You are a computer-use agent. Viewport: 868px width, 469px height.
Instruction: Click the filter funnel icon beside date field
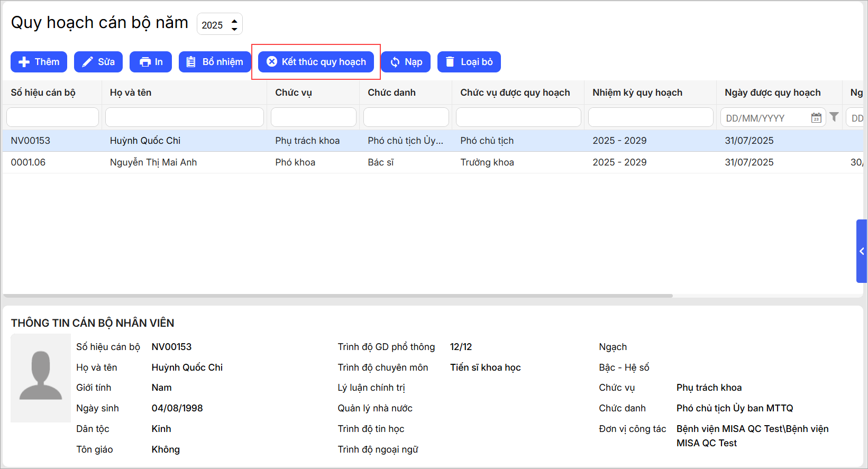point(834,117)
